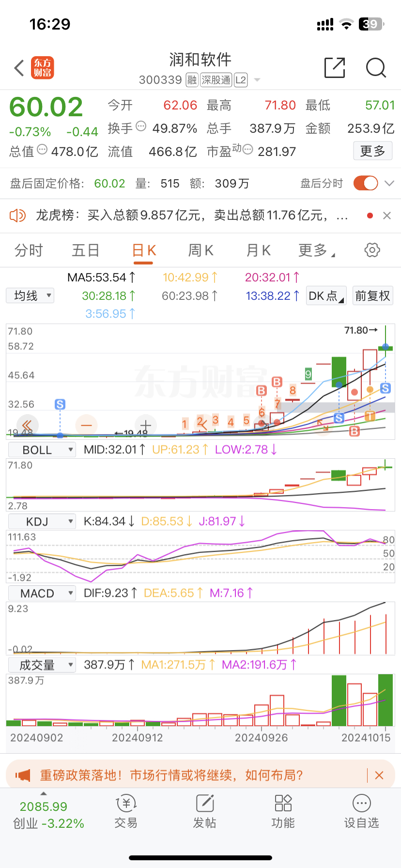Viewport: 401px width, 868px height.
Task: Open chart settings gear icon
Action: [372, 250]
